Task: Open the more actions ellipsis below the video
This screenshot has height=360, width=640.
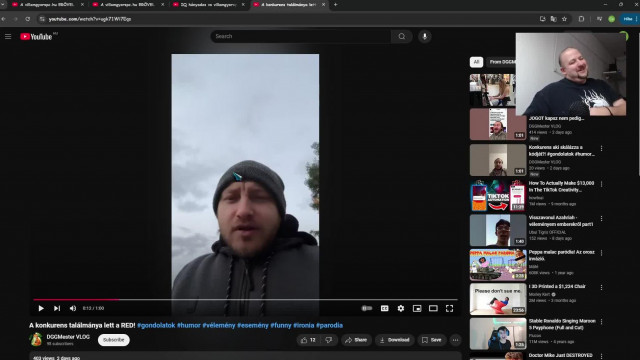Action: tap(456, 340)
